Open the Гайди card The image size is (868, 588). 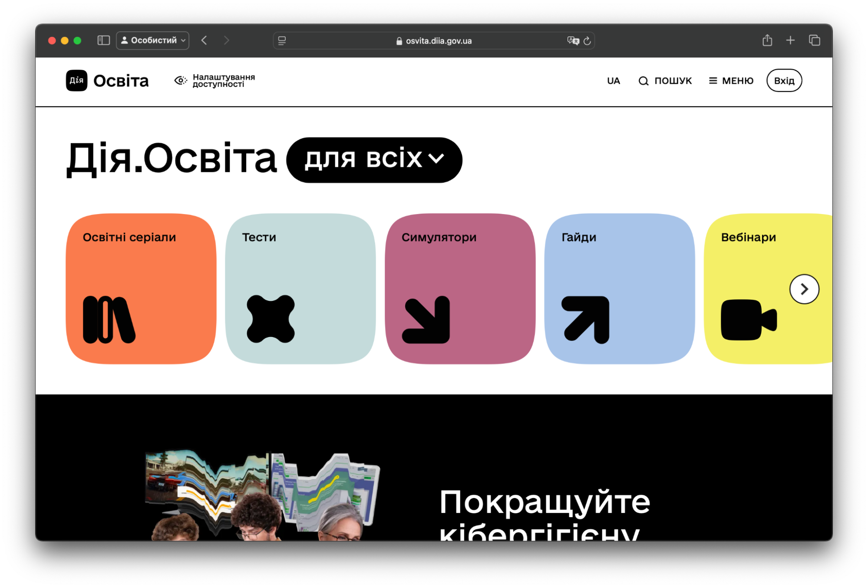pyautogui.click(x=620, y=289)
